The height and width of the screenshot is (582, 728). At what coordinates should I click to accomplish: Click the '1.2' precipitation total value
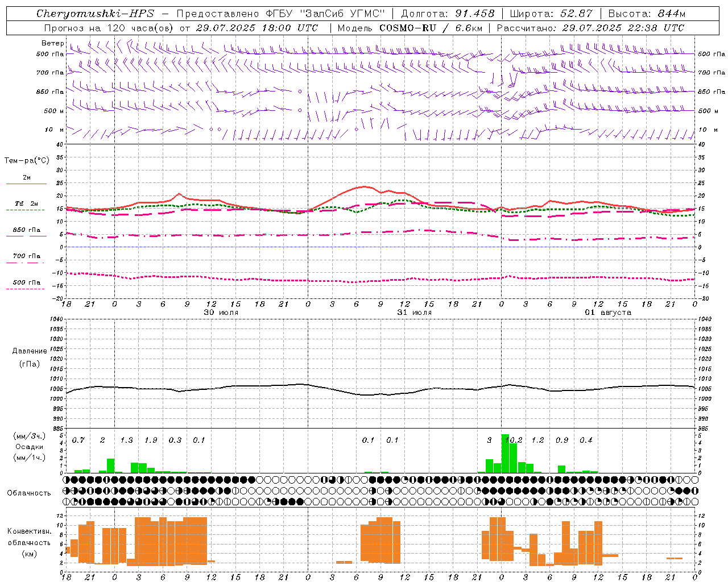pyautogui.click(x=537, y=440)
